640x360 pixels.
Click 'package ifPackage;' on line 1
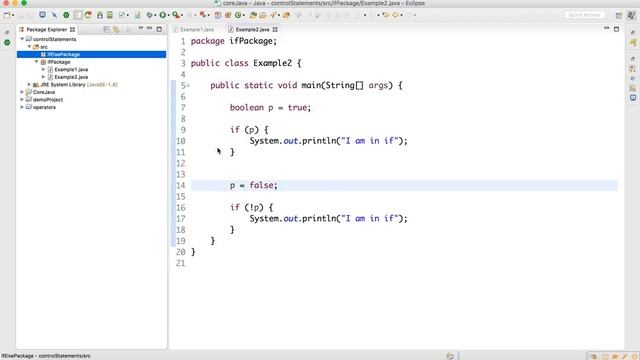[233, 41]
